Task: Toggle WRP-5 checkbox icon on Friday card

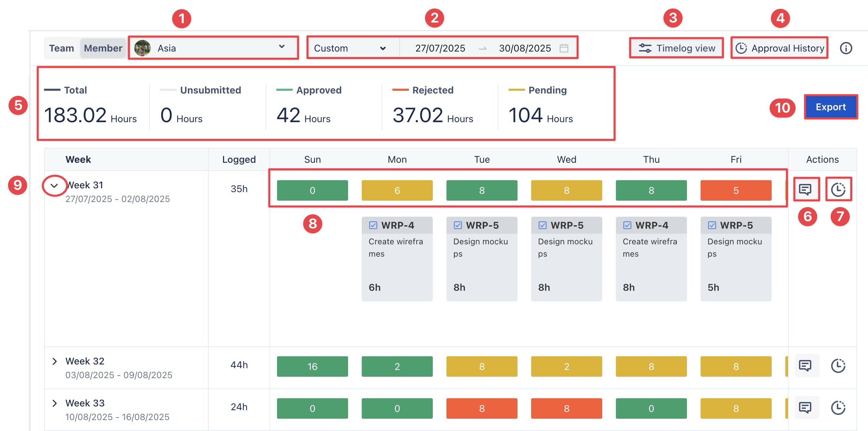Action: [712, 225]
